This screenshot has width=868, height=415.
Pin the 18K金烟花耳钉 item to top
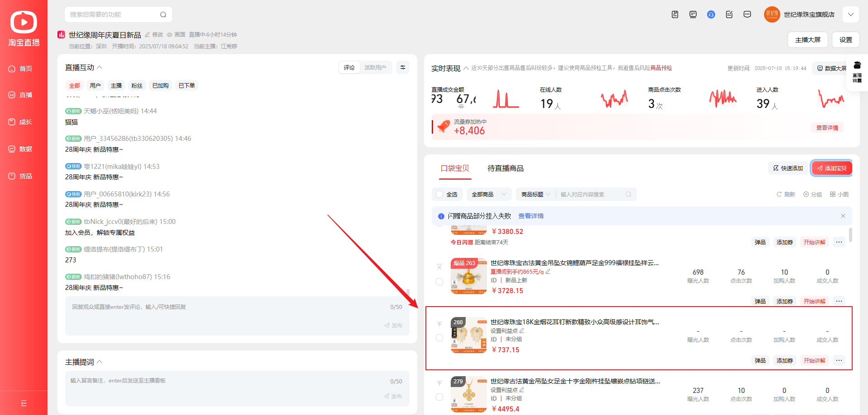click(x=439, y=324)
